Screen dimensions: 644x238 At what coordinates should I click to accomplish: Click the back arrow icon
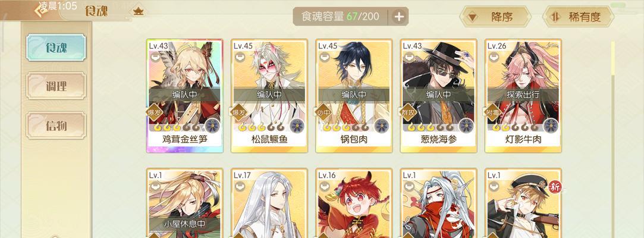[41, 11]
